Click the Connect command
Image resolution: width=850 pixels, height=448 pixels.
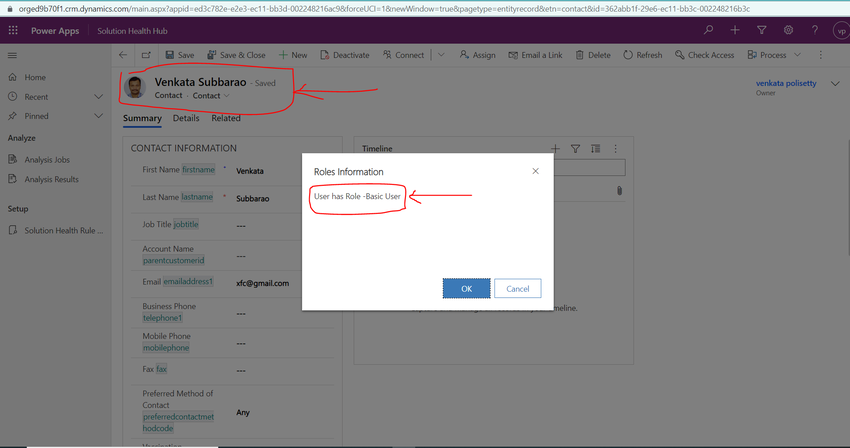click(x=403, y=55)
